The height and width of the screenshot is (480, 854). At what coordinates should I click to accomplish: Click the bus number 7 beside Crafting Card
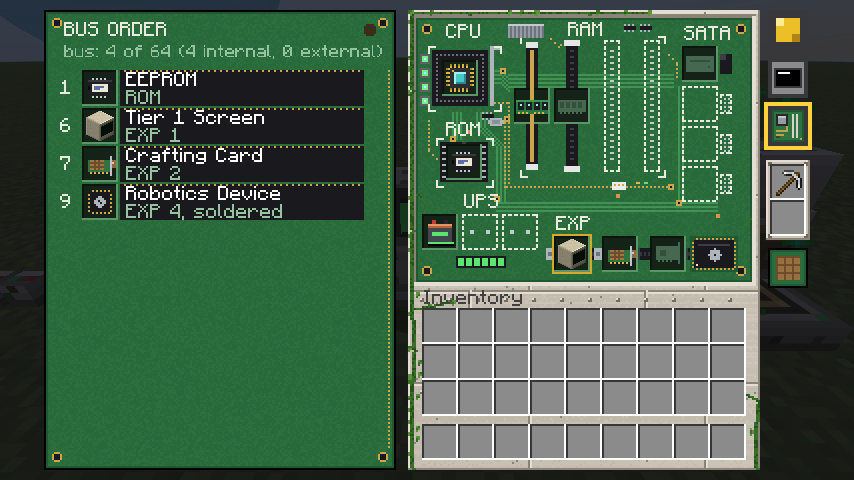click(65, 163)
